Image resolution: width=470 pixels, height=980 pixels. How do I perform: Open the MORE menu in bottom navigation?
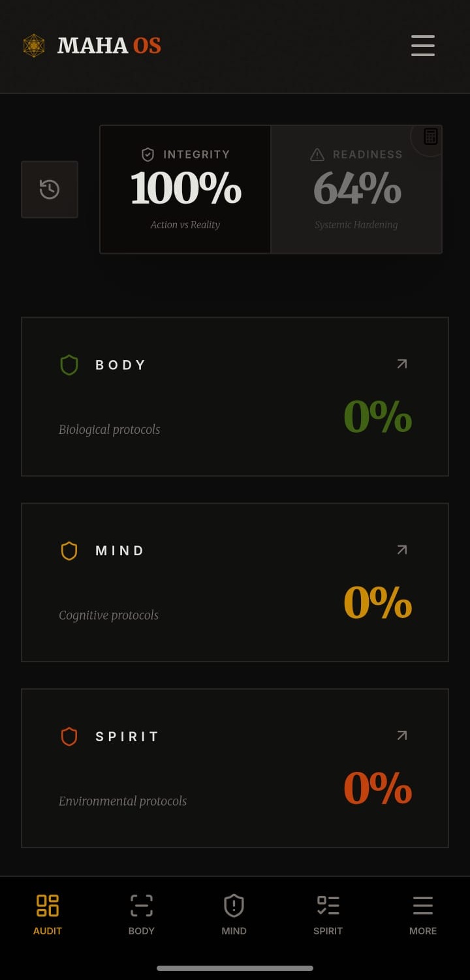click(422, 906)
